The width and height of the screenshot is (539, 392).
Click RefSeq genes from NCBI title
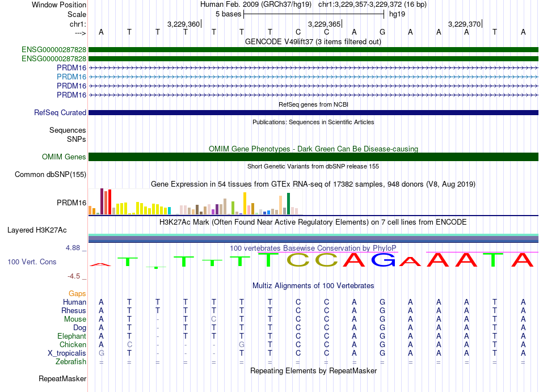[x=313, y=104]
